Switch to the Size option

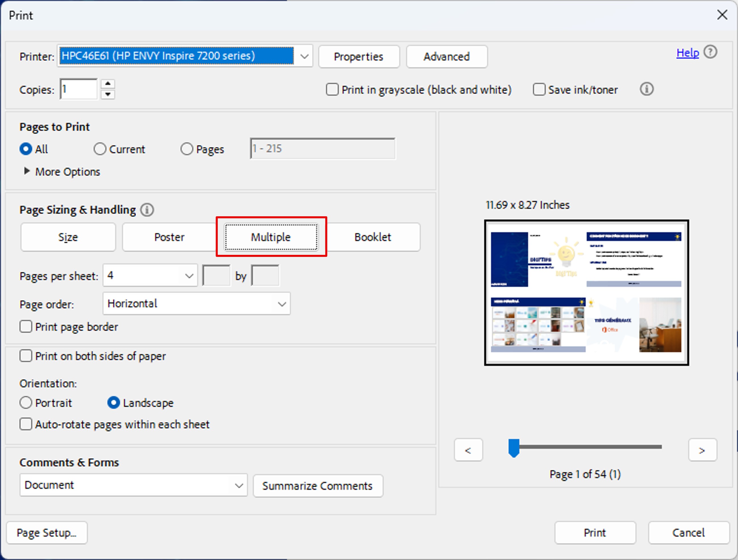(68, 237)
